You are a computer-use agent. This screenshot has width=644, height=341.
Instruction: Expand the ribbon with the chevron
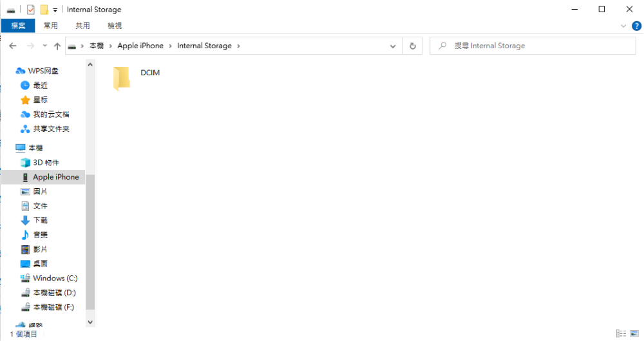click(x=623, y=26)
